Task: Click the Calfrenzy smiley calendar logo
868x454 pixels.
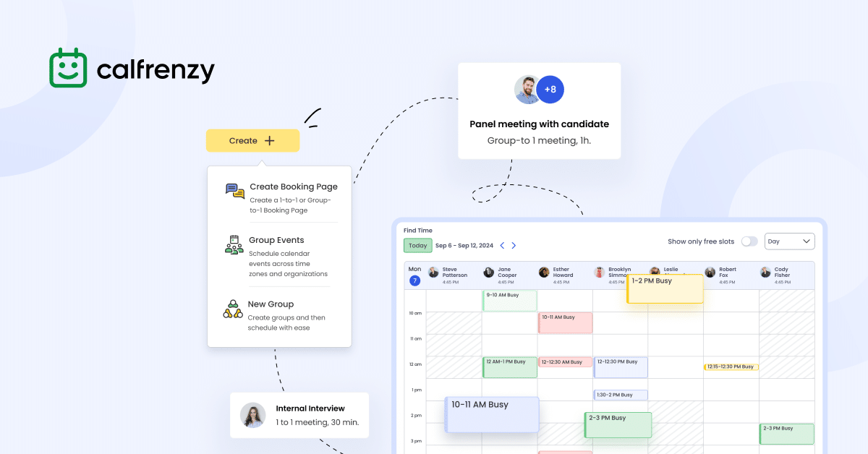Action: click(67, 67)
